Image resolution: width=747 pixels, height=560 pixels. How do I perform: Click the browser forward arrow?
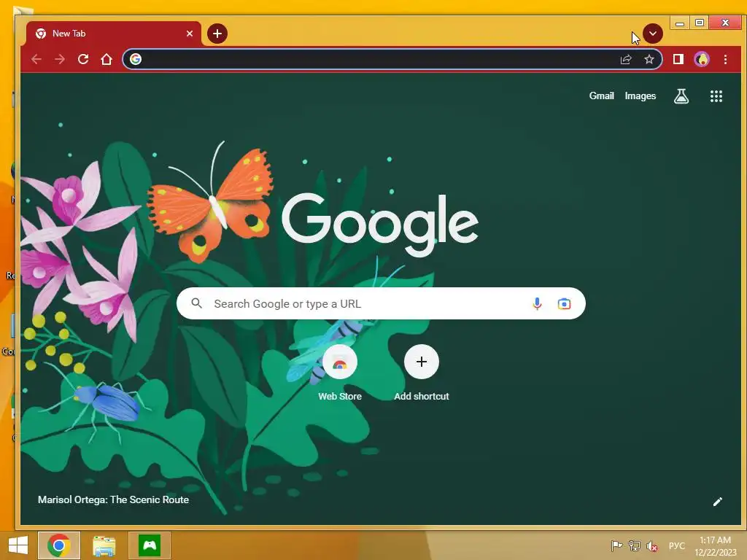pyautogui.click(x=60, y=59)
